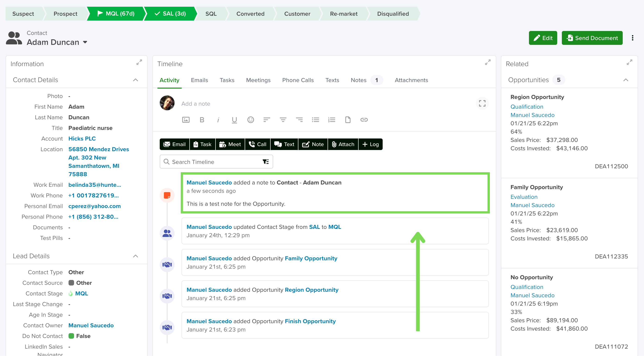Click the Attach button in toolbar
Viewport: 644px width, 356px height.
pyautogui.click(x=343, y=144)
